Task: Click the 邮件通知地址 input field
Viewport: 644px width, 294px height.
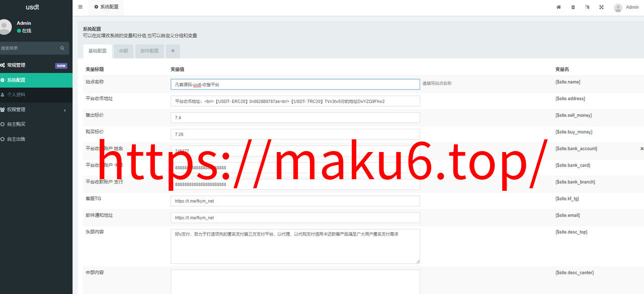Action: coord(295,217)
